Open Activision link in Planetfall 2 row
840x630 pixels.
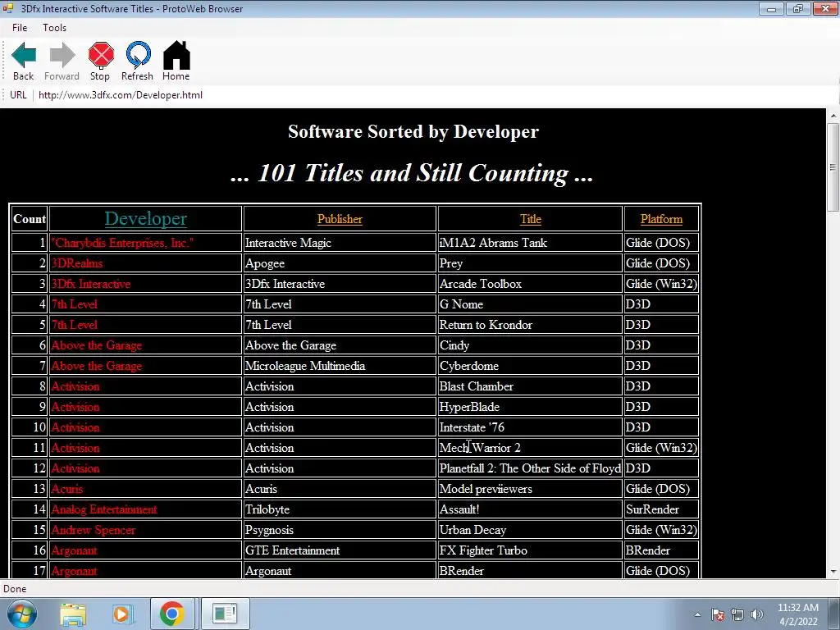[x=75, y=468]
